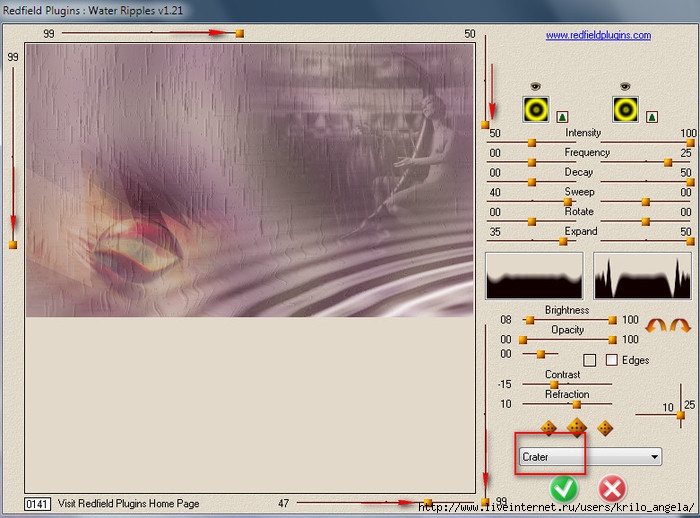Image resolution: width=700 pixels, height=518 pixels.
Task: Click the left curved undo arrow
Action: (656, 325)
